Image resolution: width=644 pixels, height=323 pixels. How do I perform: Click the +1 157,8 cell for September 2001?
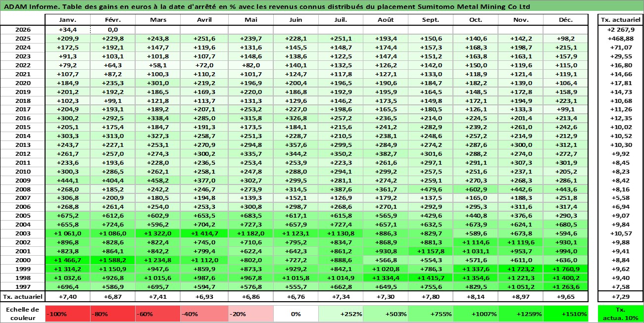pos(430,251)
